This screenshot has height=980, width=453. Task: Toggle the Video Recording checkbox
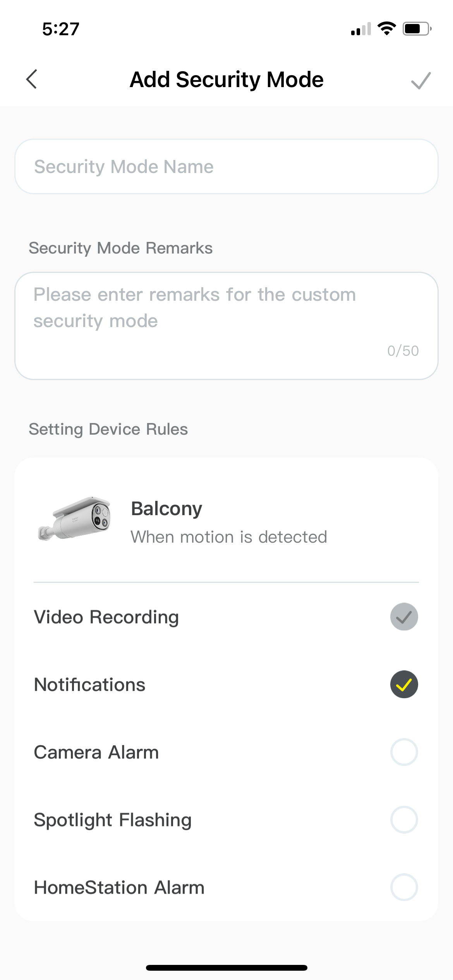[404, 617]
